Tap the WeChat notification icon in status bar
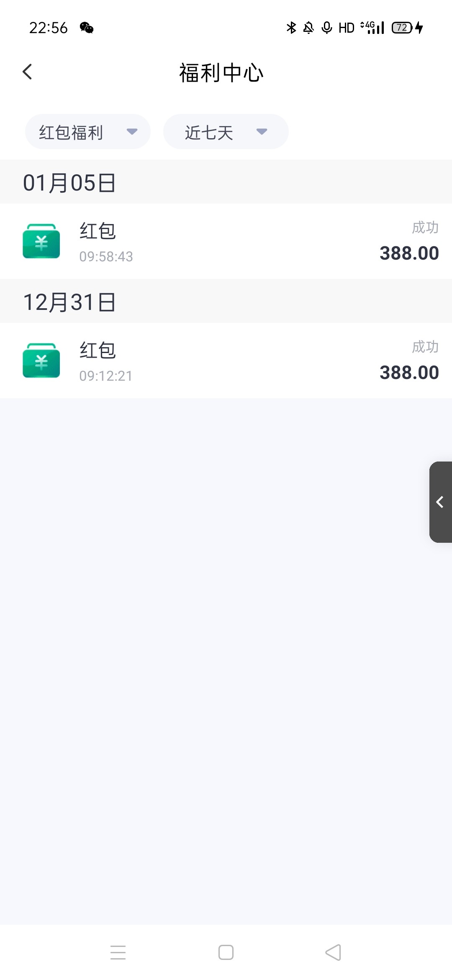Image resolution: width=452 pixels, height=980 pixels. point(87,28)
